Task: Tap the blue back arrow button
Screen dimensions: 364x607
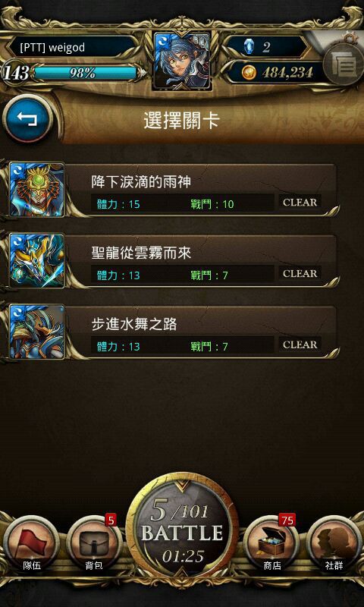Action: coord(28,119)
